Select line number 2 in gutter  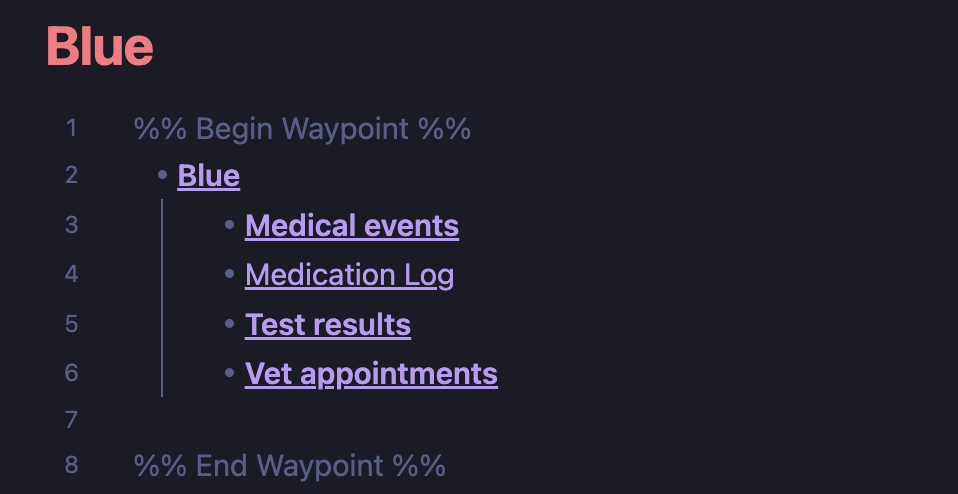71,176
